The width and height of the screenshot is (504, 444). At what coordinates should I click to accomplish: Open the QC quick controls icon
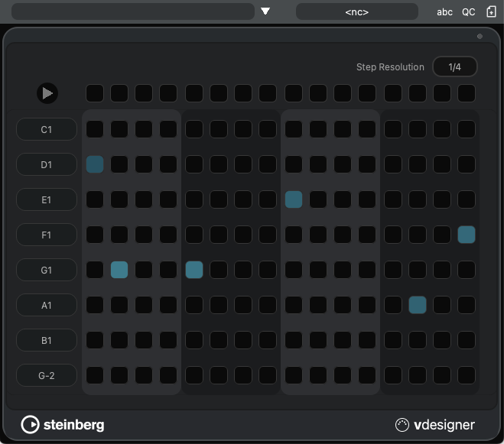[468, 12]
